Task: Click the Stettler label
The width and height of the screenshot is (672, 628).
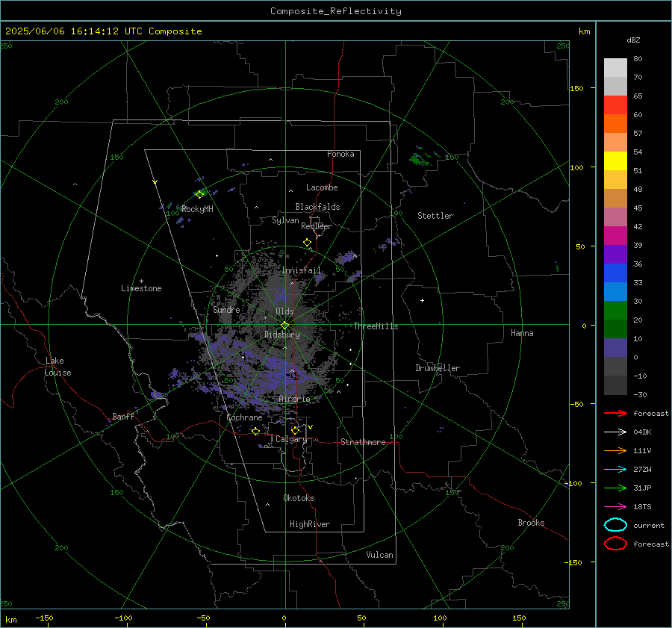Action: [x=435, y=216]
